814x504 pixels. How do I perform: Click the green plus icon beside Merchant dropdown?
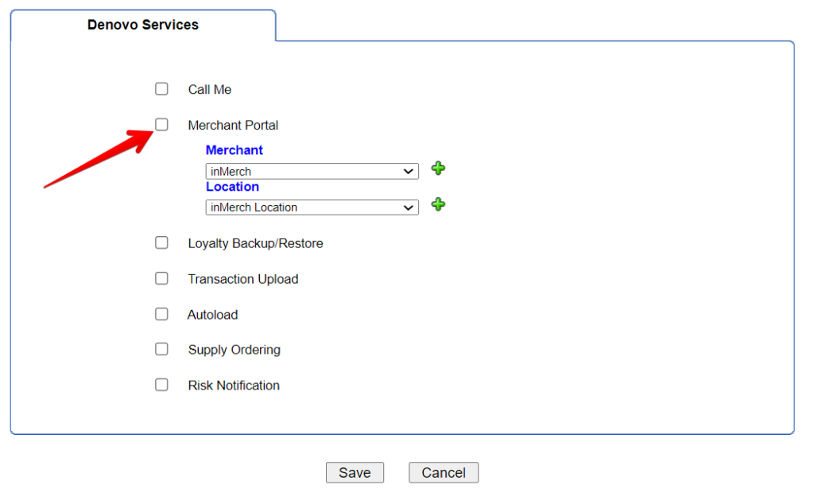(x=438, y=169)
